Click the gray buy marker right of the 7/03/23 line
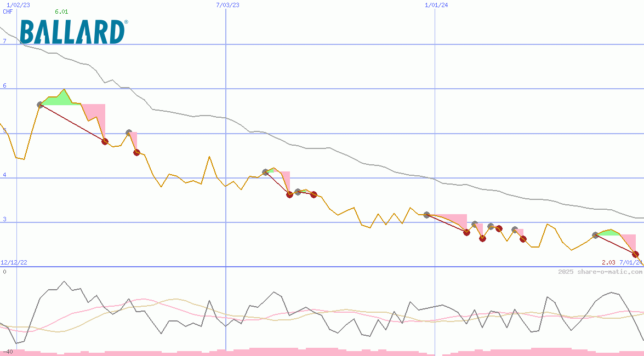This screenshot has width=644, height=356. point(266,172)
